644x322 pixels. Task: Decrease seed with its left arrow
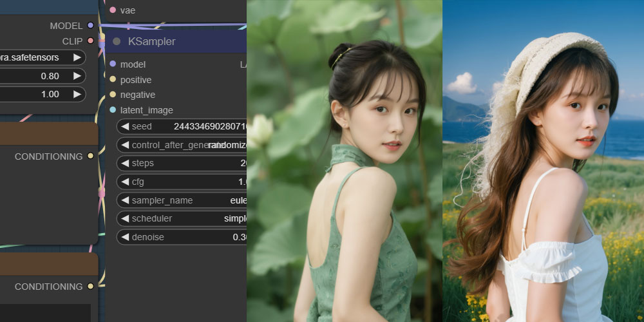(125, 126)
